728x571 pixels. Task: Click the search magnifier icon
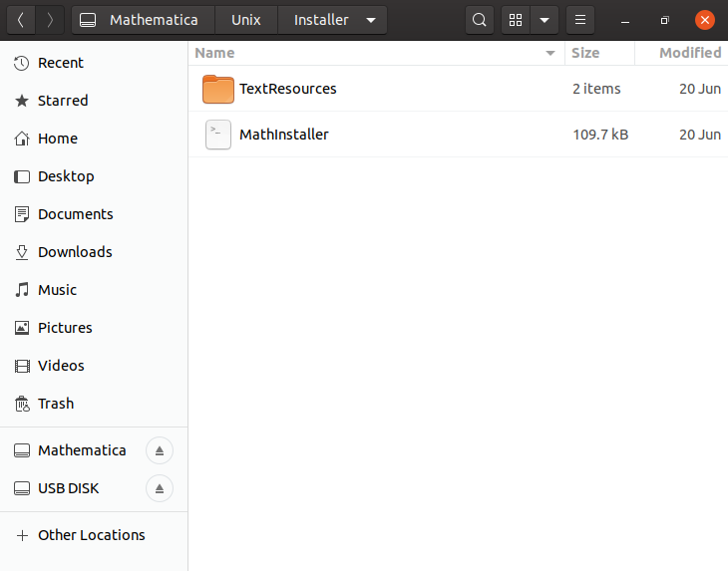[x=480, y=20]
